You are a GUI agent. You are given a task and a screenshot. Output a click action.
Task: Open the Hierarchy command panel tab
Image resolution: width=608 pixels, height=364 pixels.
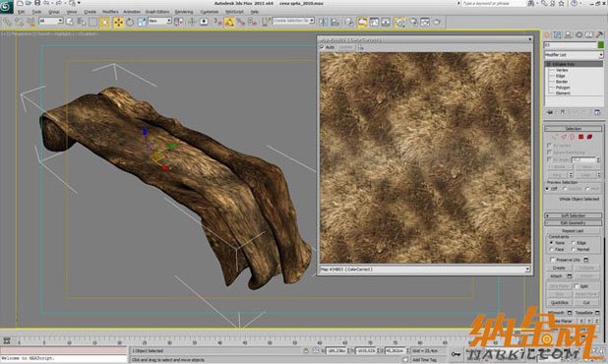coord(568,35)
